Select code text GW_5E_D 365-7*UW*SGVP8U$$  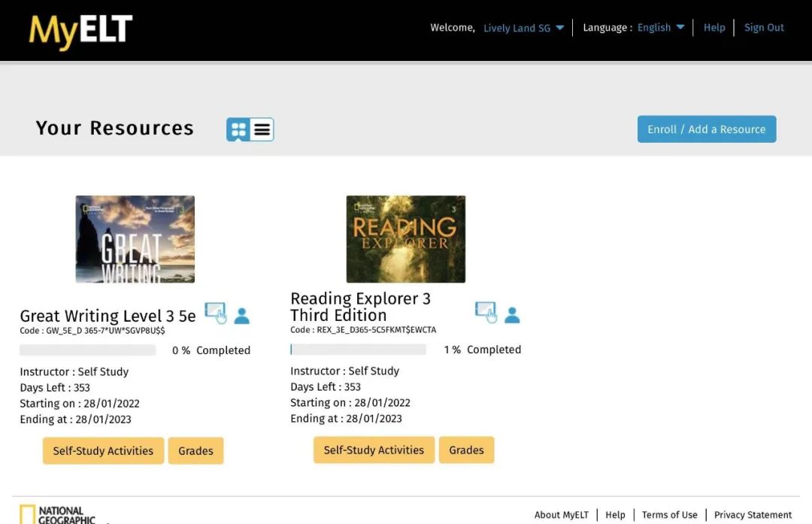point(106,330)
